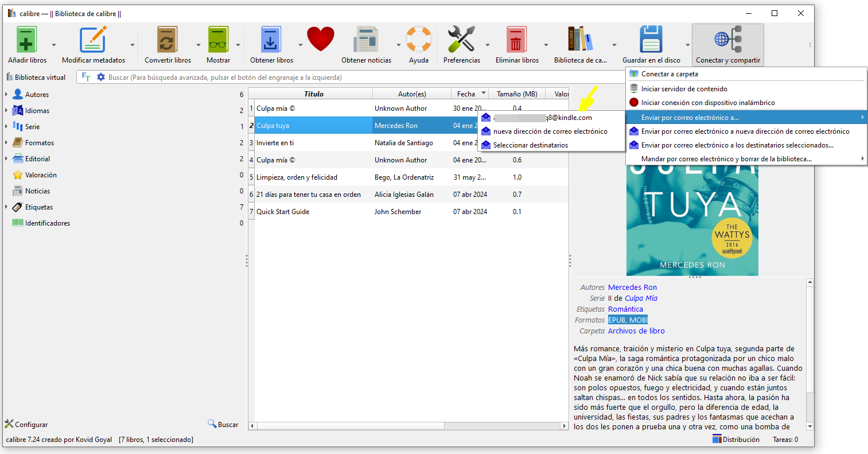This screenshot has width=868, height=454.
Task: Expand the Formatos tree category
Action: (6, 142)
